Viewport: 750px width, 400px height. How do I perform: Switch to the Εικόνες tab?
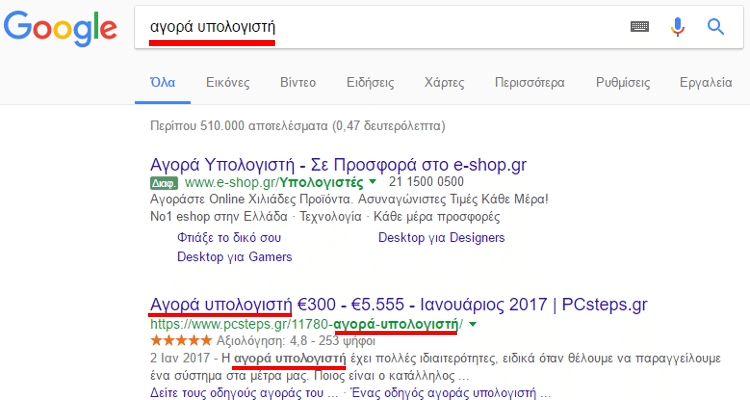coord(228,82)
